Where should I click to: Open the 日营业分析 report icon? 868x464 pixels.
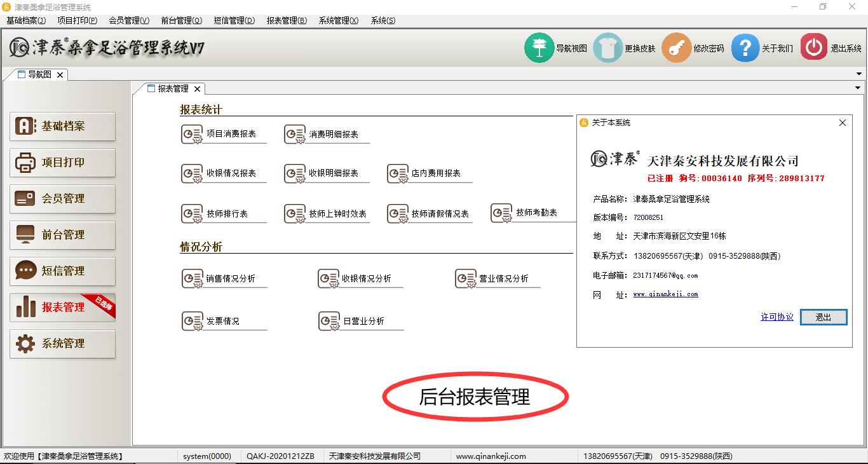329,321
